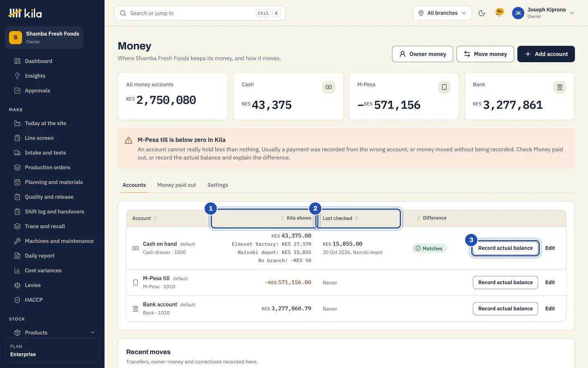
Task: Edit the M-Pesa till account
Action: [550, 283]
